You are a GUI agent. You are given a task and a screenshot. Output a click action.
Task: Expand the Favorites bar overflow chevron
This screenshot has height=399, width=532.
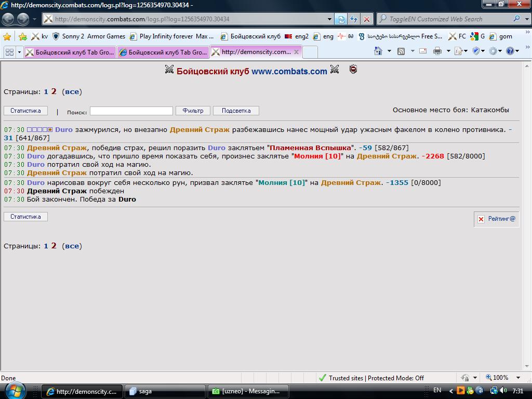tap(528, 32)
